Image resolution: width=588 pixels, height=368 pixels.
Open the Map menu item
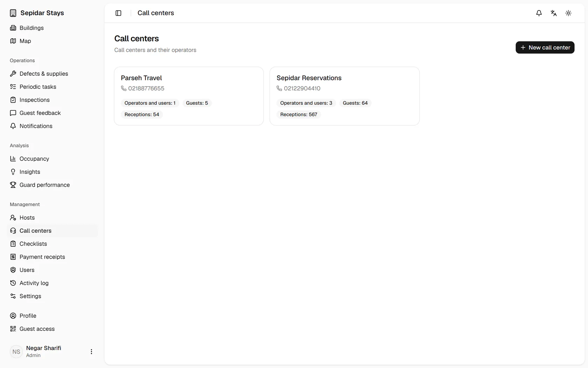tap(52, 41)
